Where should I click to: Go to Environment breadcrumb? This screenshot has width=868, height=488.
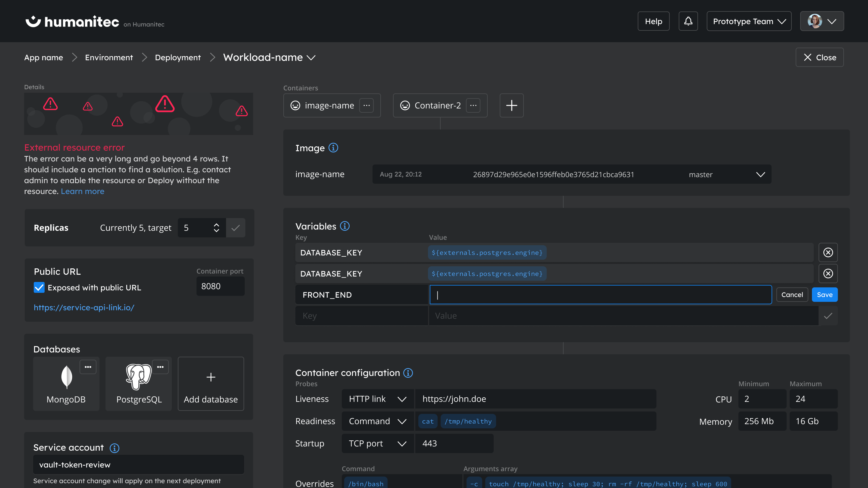pos(109,58)
